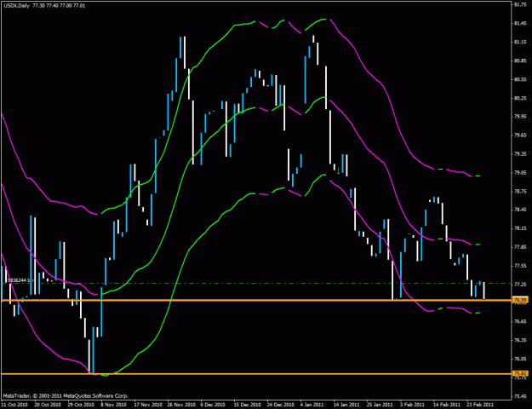Select the 3 Feb 2011 date label
This screenshot has height=409, width=532.
click(x=412, y=405)
